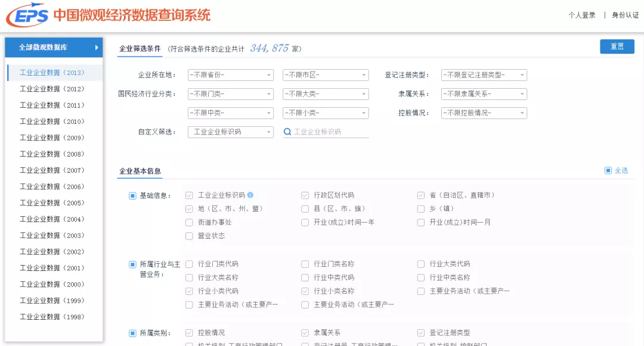
Task: Click the arrow icon on 全部微观数据库
Action: 97,48
